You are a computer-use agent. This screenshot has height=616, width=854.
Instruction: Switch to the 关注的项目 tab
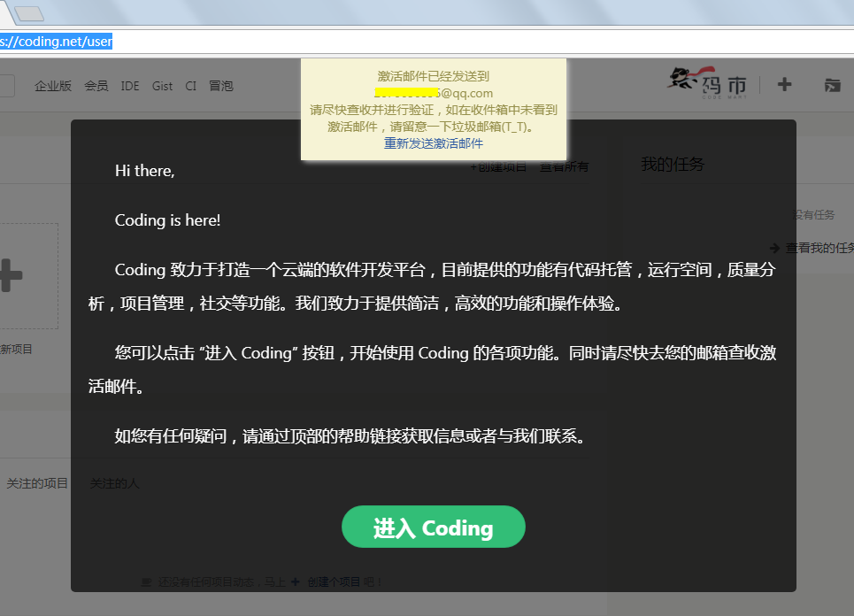[x=36, y=483]
